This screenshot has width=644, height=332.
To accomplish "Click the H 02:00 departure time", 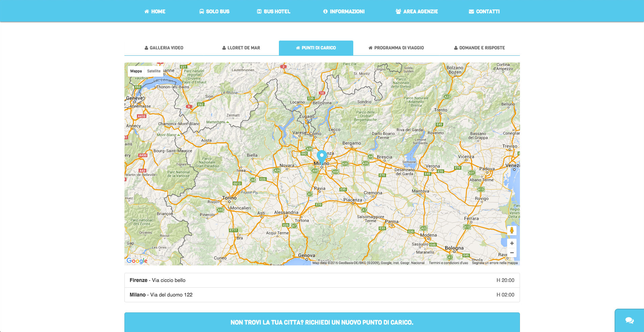I will click(505, 295).
